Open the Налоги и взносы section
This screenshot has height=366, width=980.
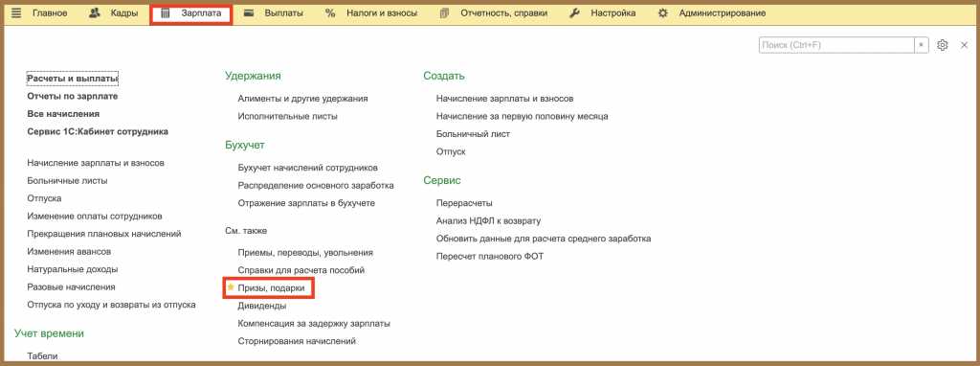(382, 13)
